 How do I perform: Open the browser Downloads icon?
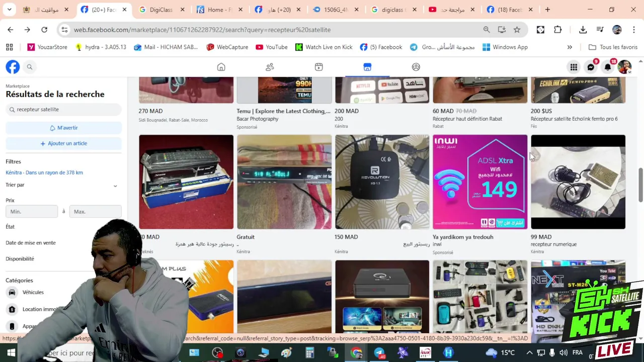tap(583, 30)
